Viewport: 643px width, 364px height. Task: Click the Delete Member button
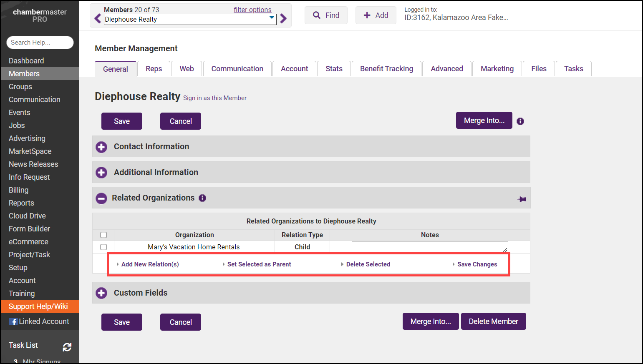[x=493, y=321]
